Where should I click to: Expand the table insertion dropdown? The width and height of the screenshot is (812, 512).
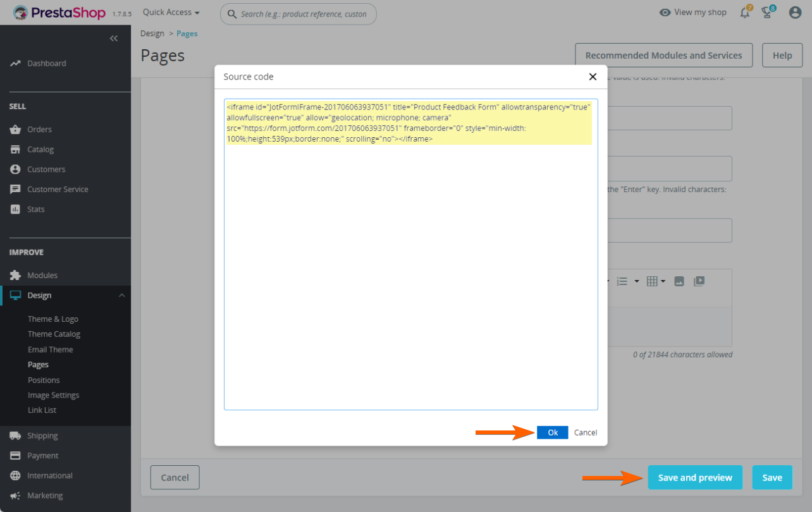point(663,281)
